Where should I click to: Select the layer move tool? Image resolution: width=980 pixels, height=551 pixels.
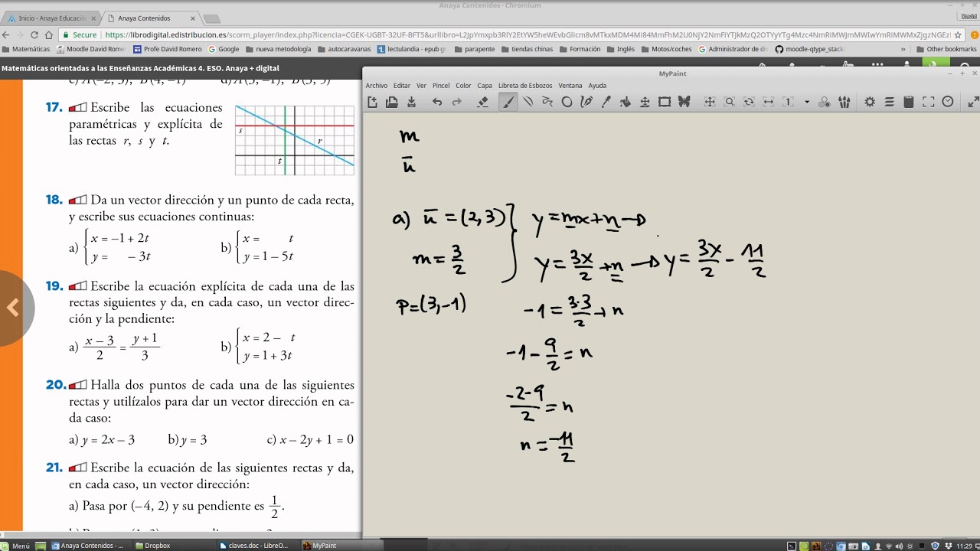[645, 102]
